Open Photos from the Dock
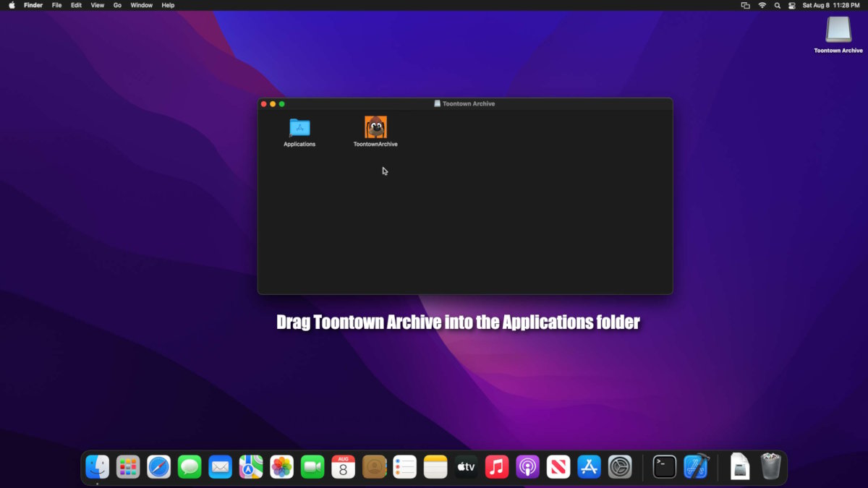 point(281,467)
